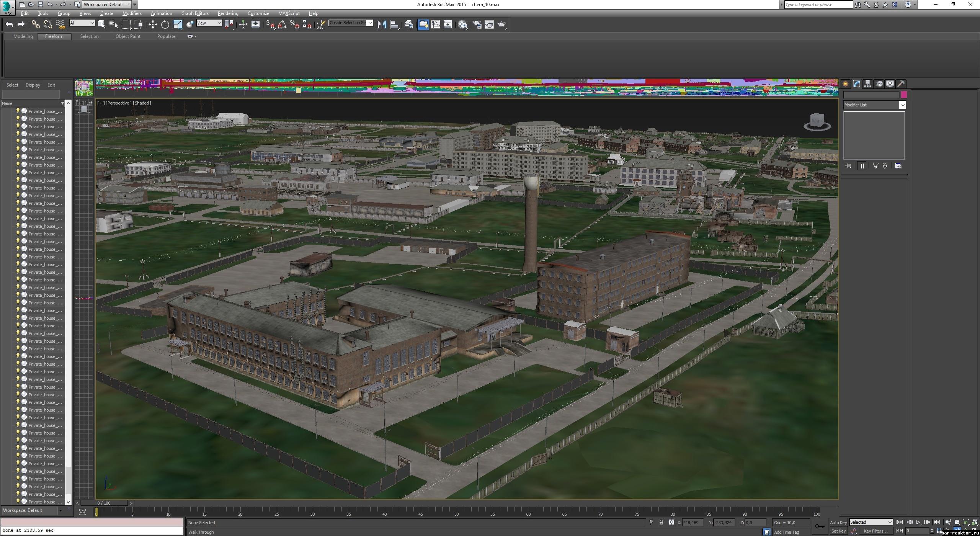Toggle the Angle Snap button

283,25
